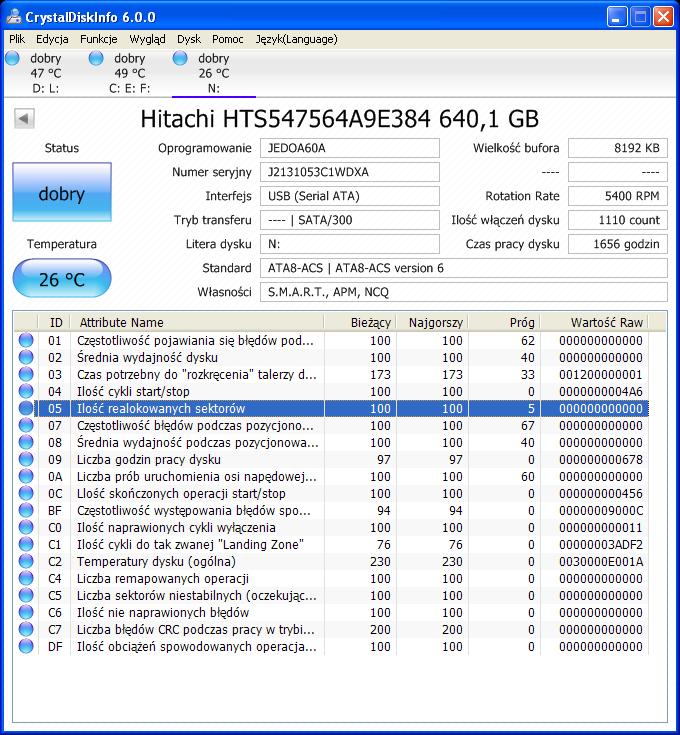Screen dimensions: 680x735
Task: Click the Rotation Rate value 5400 RPM
Action: (x=618, y=196)
